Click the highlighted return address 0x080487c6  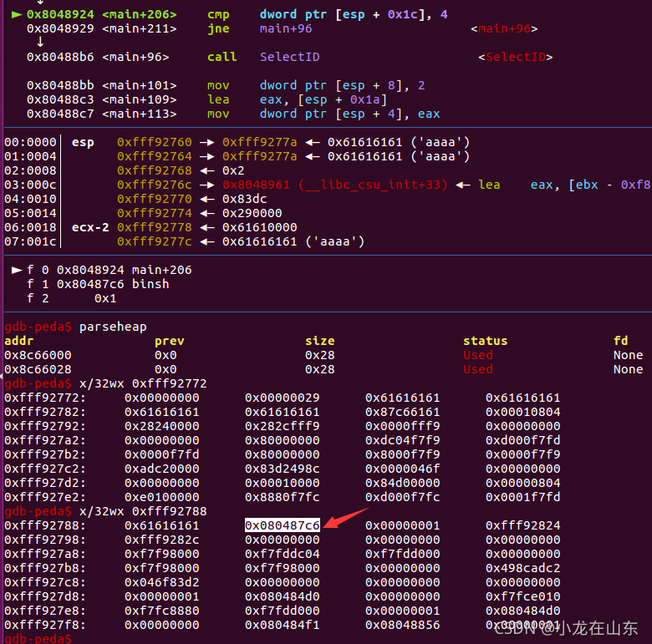coord(282,525)
